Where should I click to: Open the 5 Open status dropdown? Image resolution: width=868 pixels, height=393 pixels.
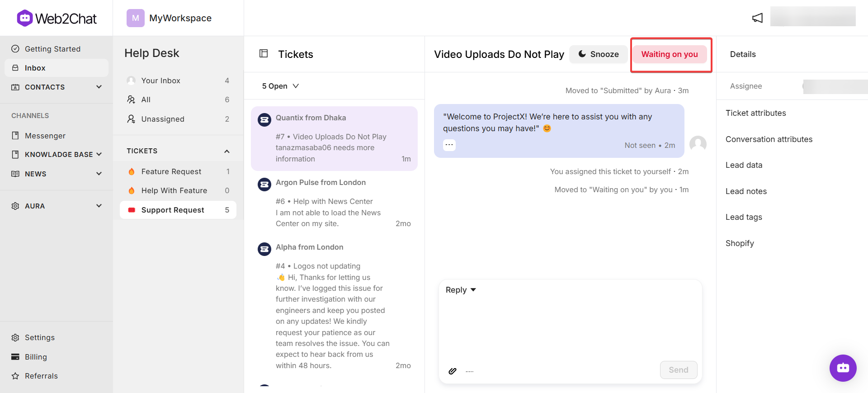280,86
